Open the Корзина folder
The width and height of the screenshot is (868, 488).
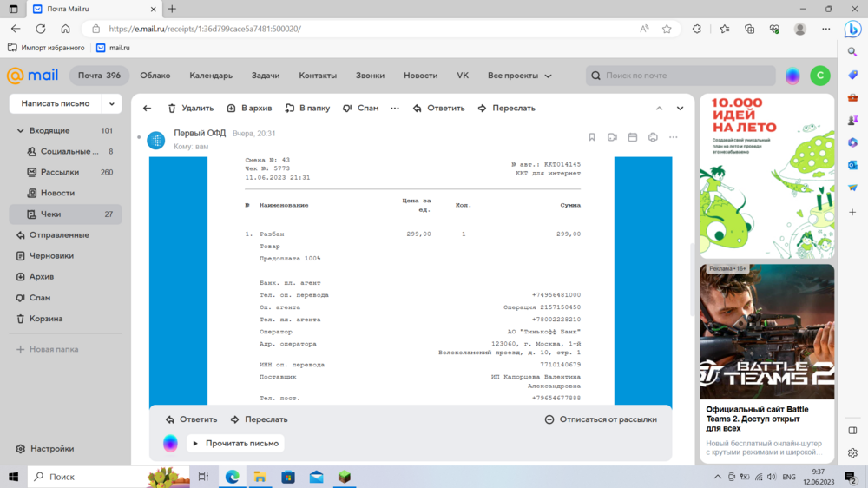click(65, 319)
